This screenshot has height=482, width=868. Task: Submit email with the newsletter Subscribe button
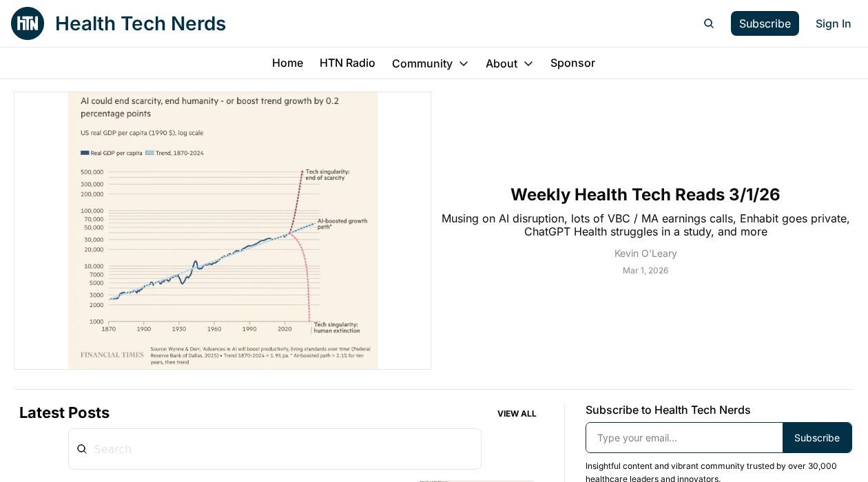click(816, 438)
